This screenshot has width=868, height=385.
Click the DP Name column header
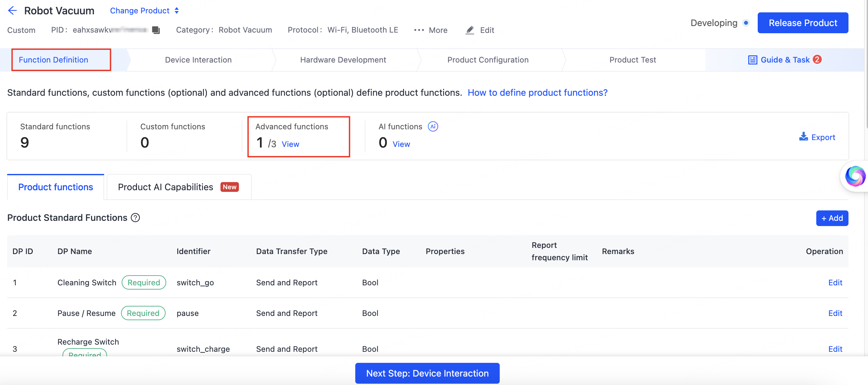click(x=75, y=251)
